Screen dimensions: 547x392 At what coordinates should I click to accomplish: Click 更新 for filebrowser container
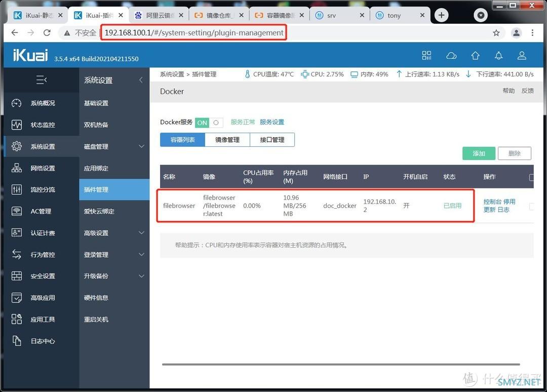coord(489,210)
